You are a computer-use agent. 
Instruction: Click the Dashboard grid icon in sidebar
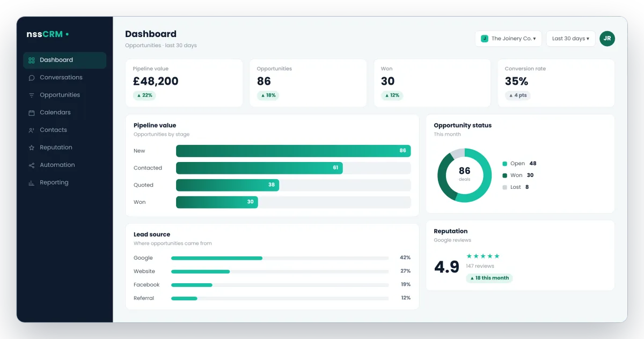pos(31,60)
